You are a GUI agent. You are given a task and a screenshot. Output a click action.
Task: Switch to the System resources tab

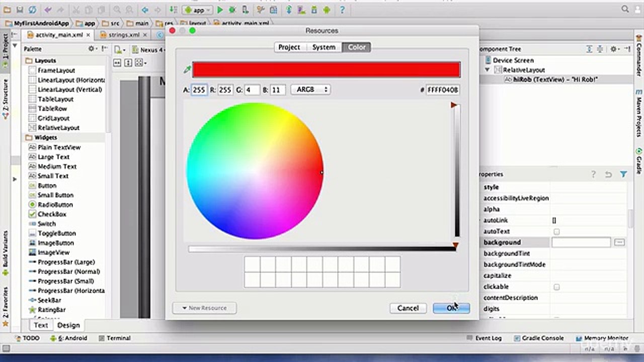(x=324, y=47)
